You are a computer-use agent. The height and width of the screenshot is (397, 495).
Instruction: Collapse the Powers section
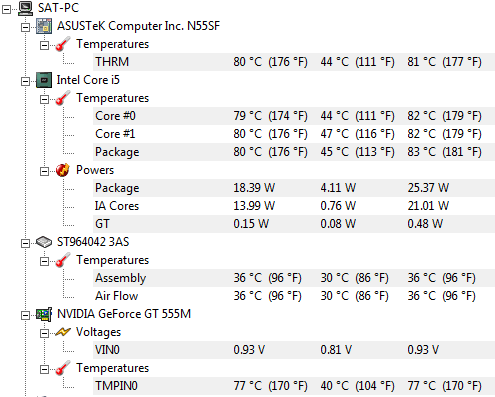tap(44, 172)
